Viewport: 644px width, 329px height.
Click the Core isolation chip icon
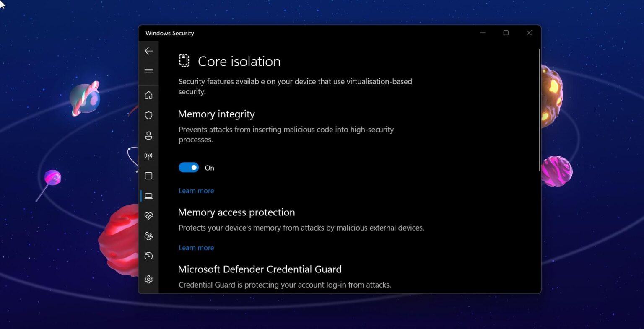click(x=184, y=61)
